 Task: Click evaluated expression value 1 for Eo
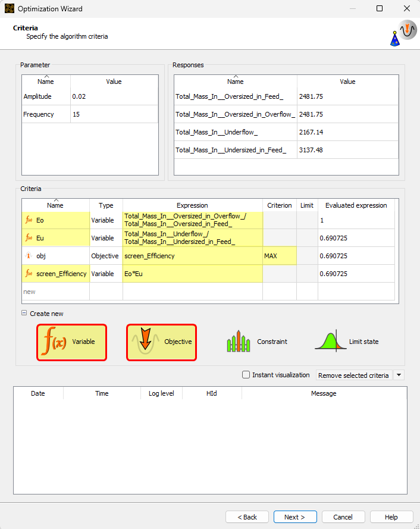(x=356, y=220)
